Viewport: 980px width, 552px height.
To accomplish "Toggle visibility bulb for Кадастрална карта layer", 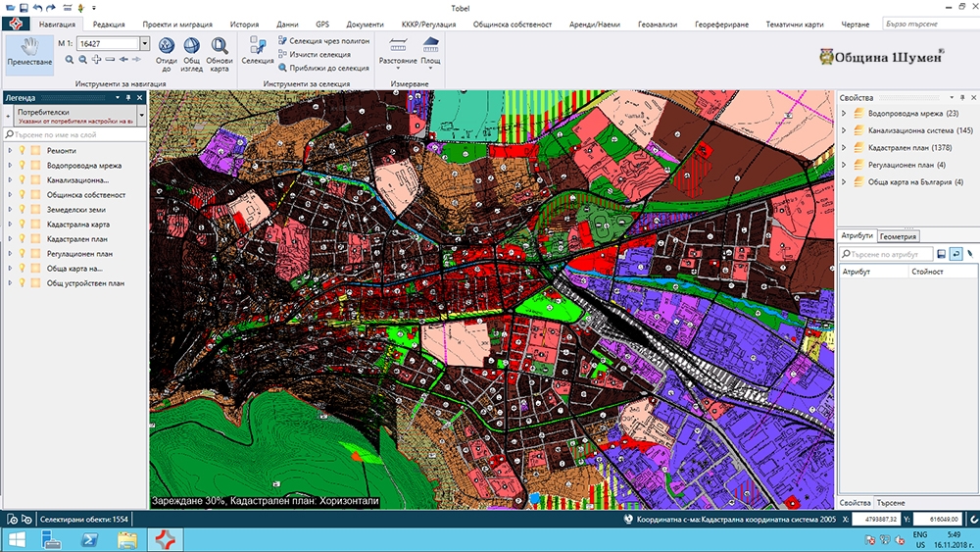I will click(22, 225).
